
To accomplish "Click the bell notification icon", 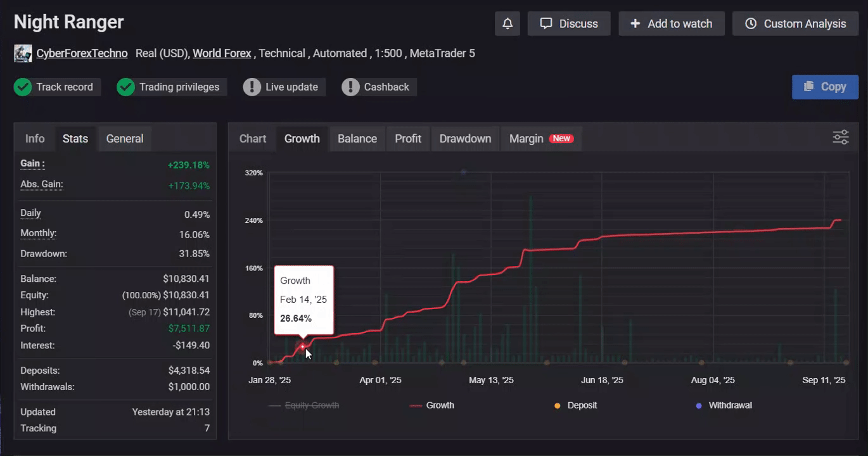I will click(x=507, y=23).
